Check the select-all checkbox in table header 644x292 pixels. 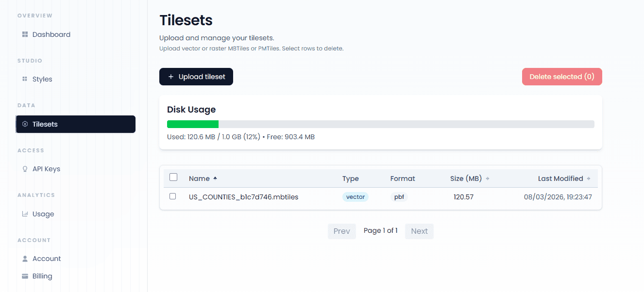click(x=173, y=177)
